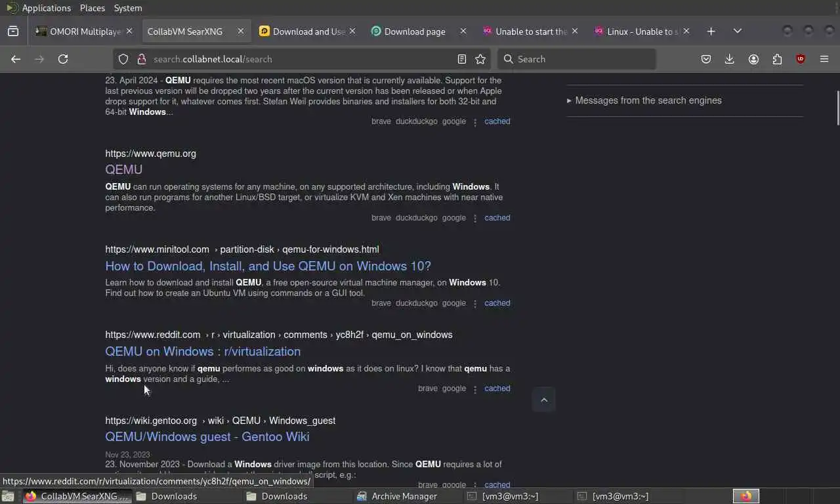This screenshot has height=504, width=840.
Task: Click the logo beside the Applications menu
Action: [12, 8]
